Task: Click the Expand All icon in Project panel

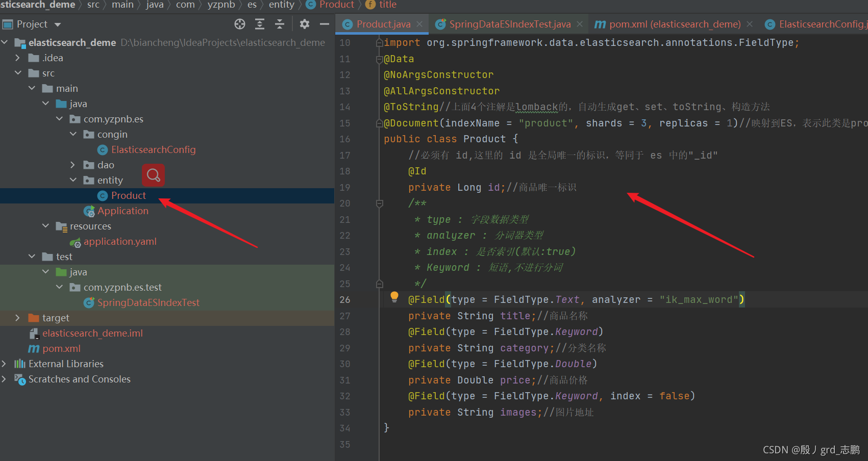Action: [x=260, y=24]
